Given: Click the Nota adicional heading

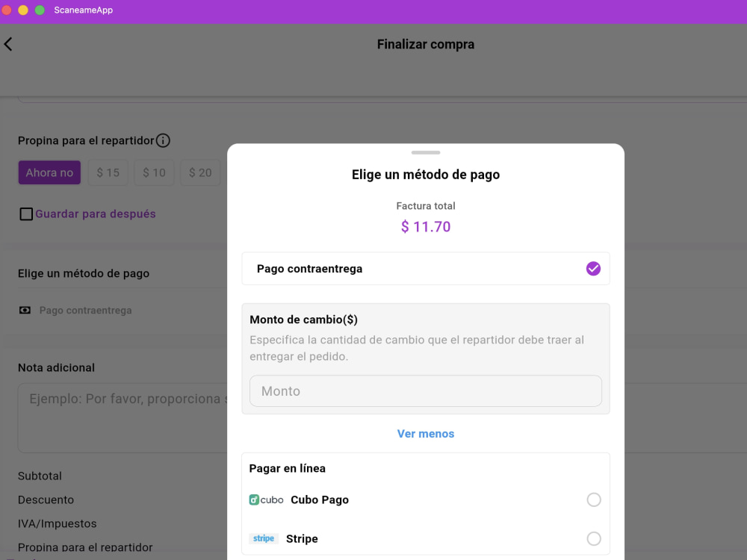Looking at the screenshot, I should pos(56,367).
